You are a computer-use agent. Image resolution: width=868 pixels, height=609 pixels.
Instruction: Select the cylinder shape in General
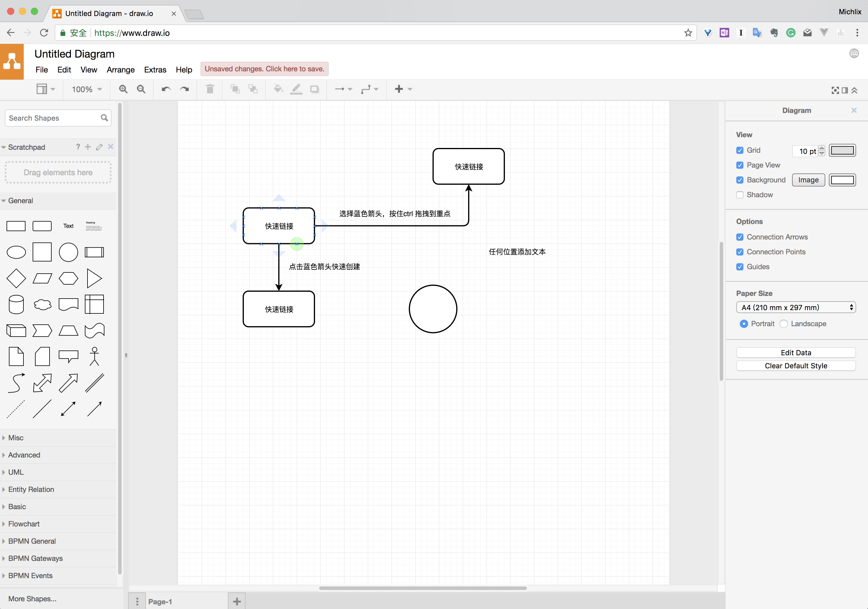pos(16,304)
